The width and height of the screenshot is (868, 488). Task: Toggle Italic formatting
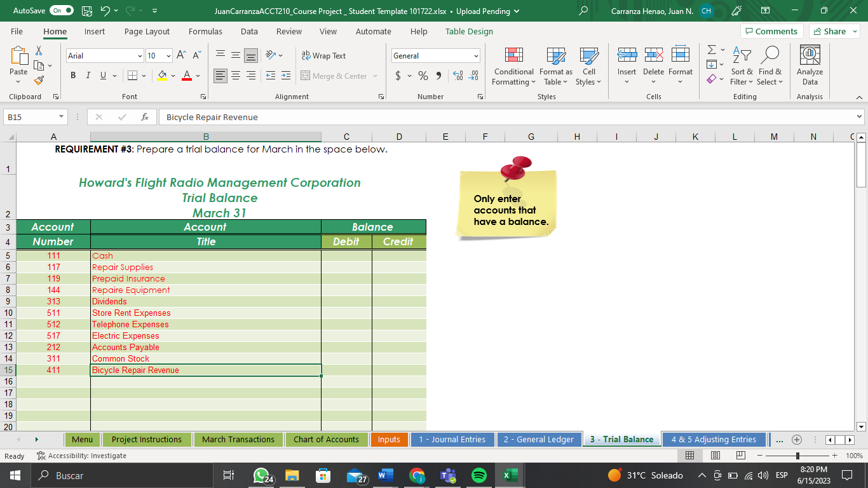88,75
